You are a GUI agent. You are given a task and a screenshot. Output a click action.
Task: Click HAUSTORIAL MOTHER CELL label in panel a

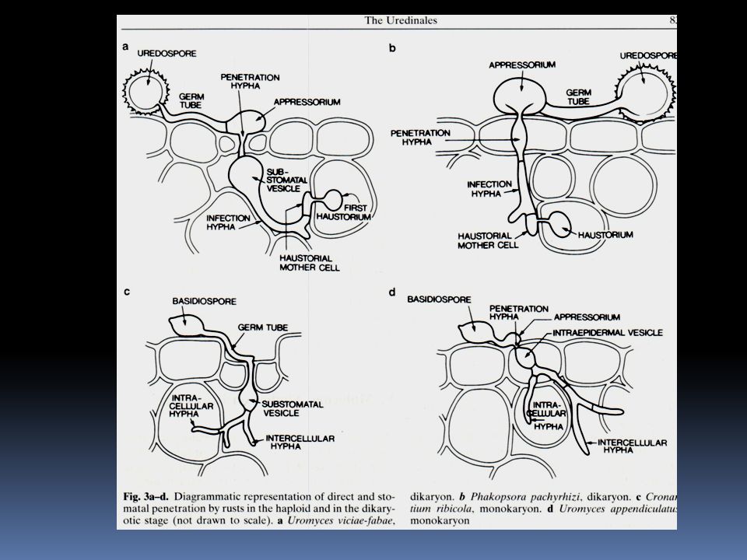tap(309, 263)
